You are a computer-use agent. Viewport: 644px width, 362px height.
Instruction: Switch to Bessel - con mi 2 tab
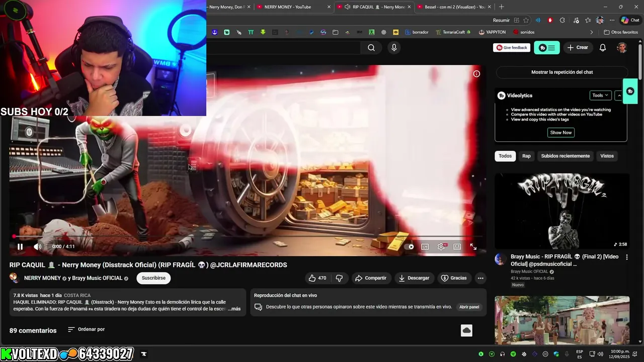(x=454, y=7)
